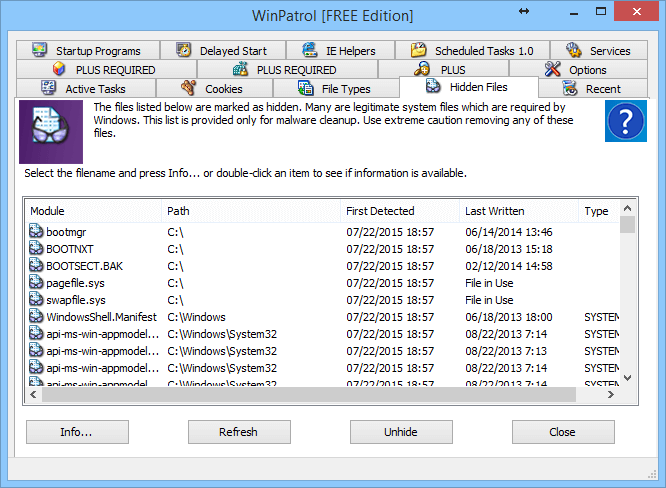Click the Active Tasks tab icon
This screenshot has width=666, height=488.
point(48,88)
